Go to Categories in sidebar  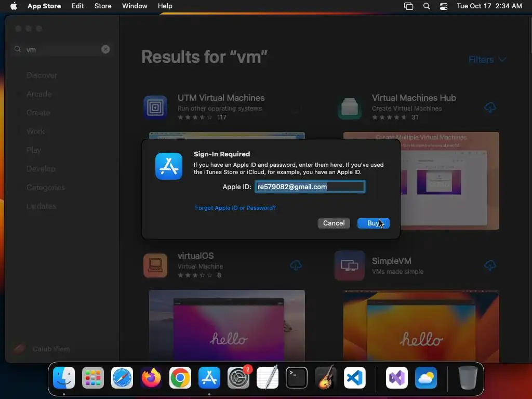point(46,187)
